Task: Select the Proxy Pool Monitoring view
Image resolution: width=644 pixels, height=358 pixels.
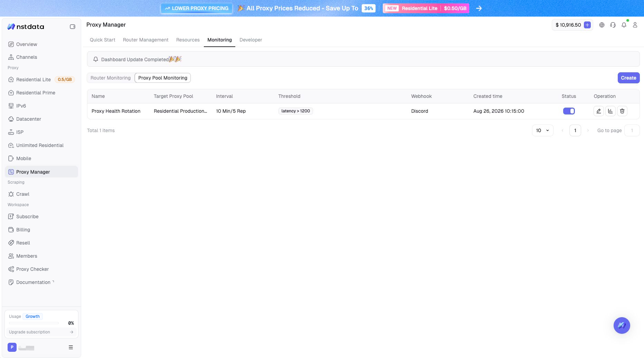Action: pos(163,78)
